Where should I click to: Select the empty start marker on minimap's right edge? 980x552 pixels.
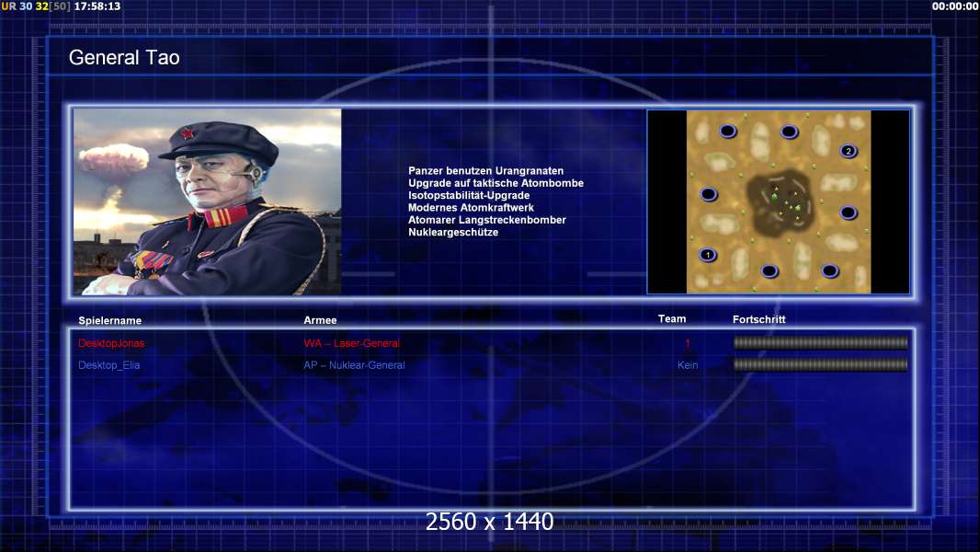pyautogui.click(x=849, y=213)
